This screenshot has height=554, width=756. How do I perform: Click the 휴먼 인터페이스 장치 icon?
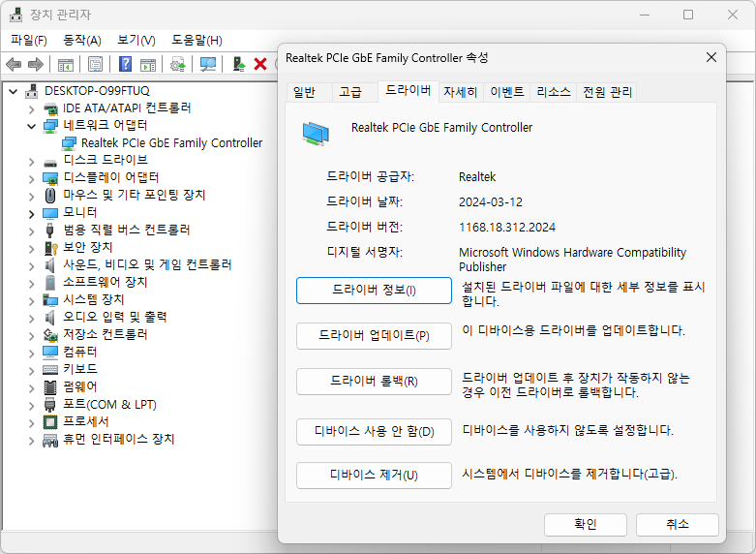[50, 440]
